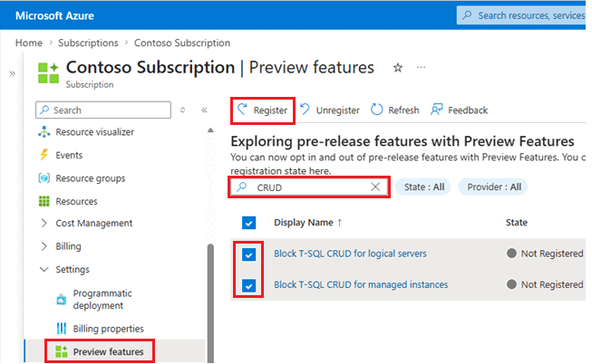592x364 pixels.
Task: Open Block T-SQL CRUD for managed instances link
Action: tap(361, 284)
